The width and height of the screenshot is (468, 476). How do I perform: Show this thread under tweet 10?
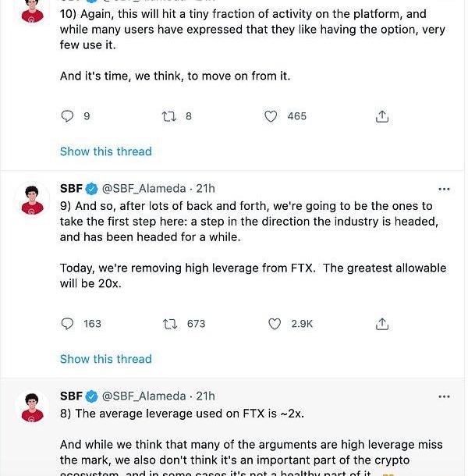click(106, 151)
